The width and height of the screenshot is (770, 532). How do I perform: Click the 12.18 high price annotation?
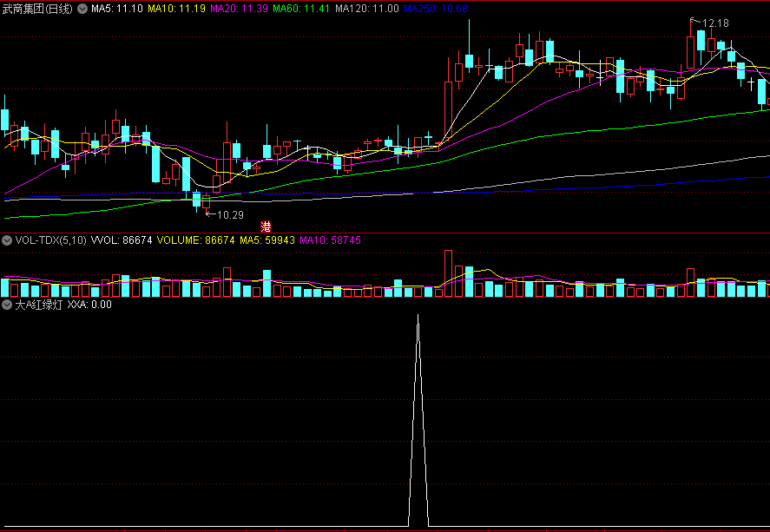pos(715,23)
